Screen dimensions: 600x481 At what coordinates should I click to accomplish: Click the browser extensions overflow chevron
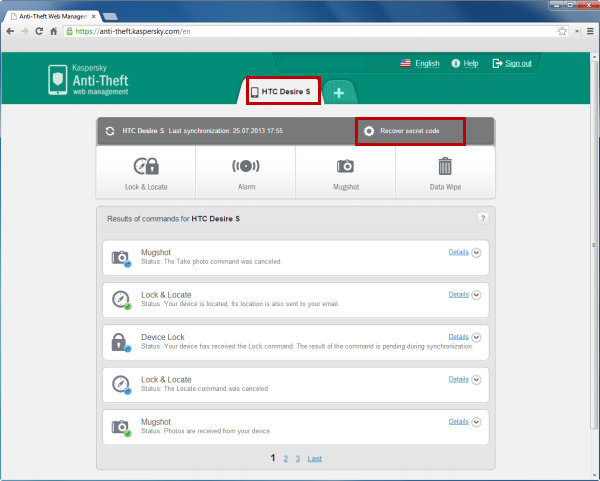(577, 31)
